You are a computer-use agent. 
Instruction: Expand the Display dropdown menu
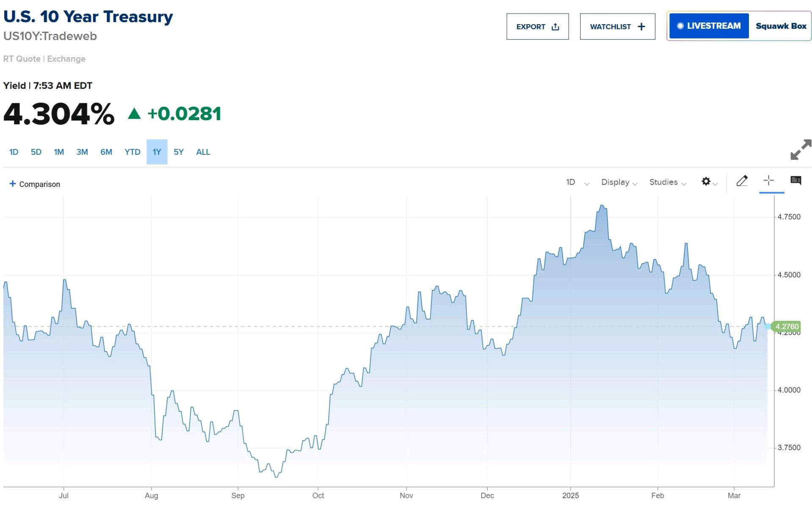[619, 182]
